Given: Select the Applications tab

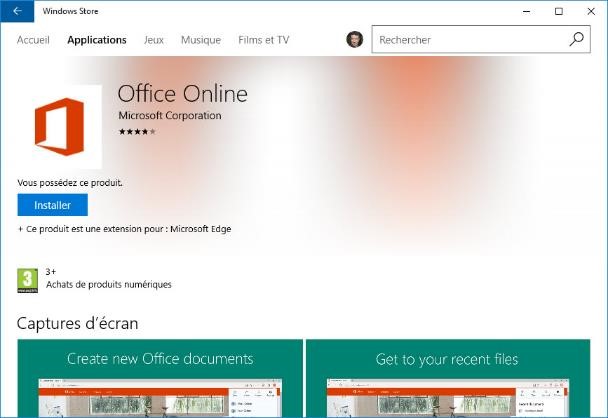Looking at the screenshot, I should pyautogui.click(x=97, y=40).
